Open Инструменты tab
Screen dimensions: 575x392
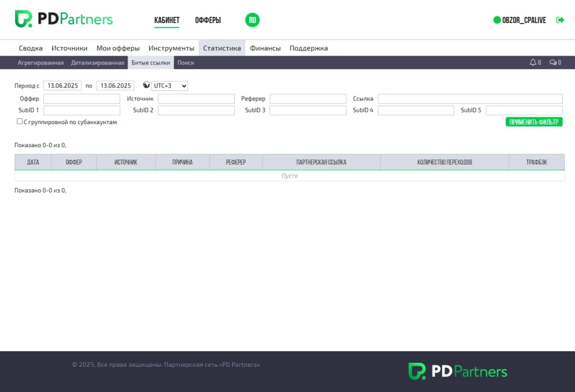(x=171, y=48)
